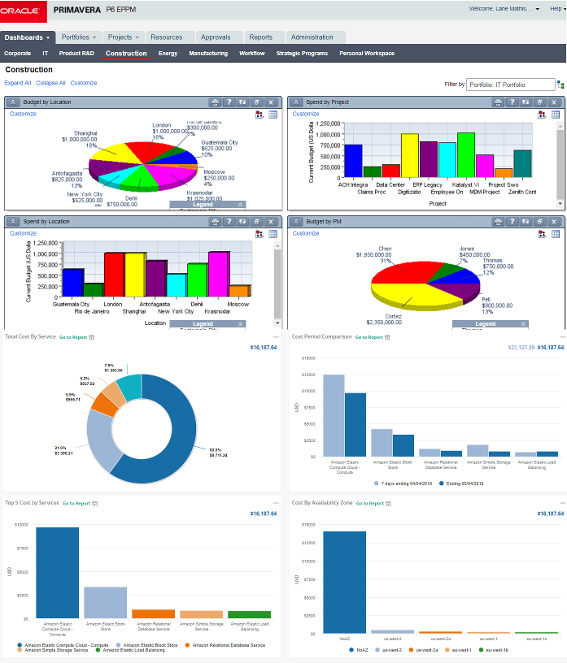Refresh the Spend by Project panel
This screenshot has height=663, width=567.
(x=526, y=102)
